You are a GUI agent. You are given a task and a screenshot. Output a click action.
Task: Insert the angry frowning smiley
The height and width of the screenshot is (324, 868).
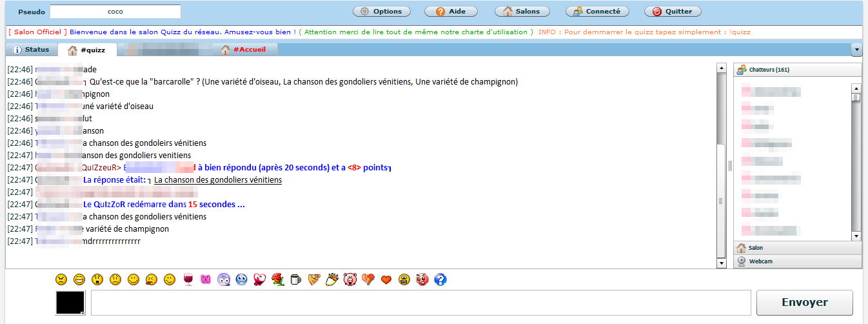pos(61,279)
